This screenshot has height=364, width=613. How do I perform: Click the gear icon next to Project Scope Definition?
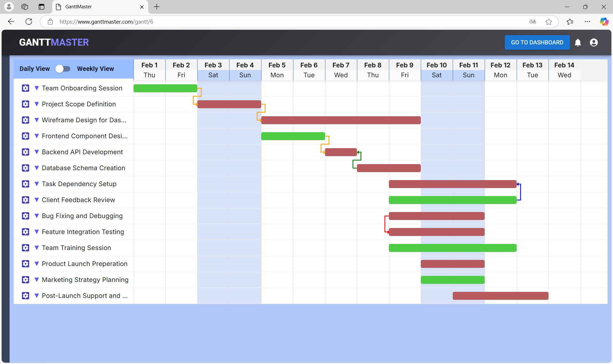click(x=25, y=104)
